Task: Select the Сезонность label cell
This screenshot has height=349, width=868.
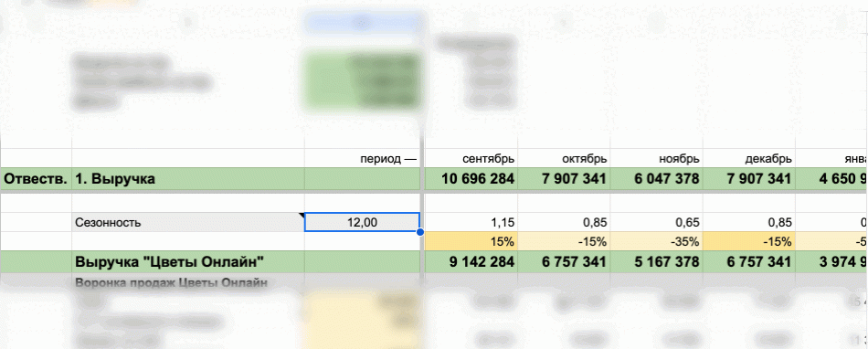Action: [x=188, y=222]
